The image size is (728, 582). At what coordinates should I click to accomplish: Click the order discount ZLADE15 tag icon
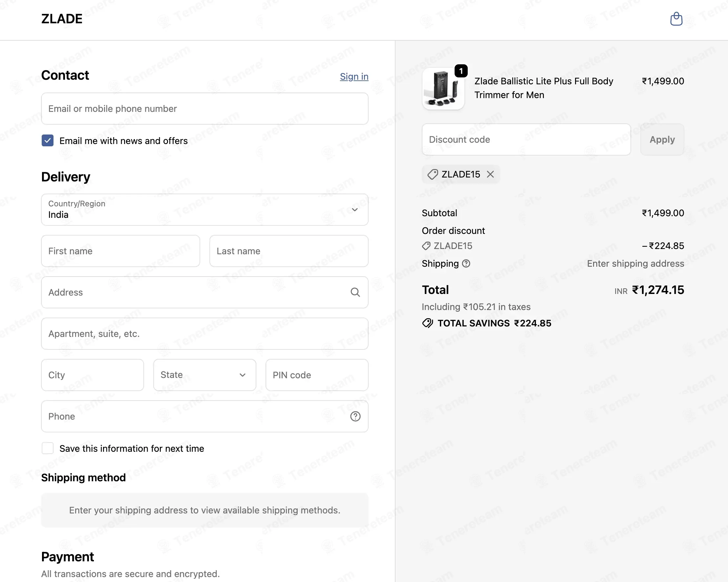(x=426, y=246)
